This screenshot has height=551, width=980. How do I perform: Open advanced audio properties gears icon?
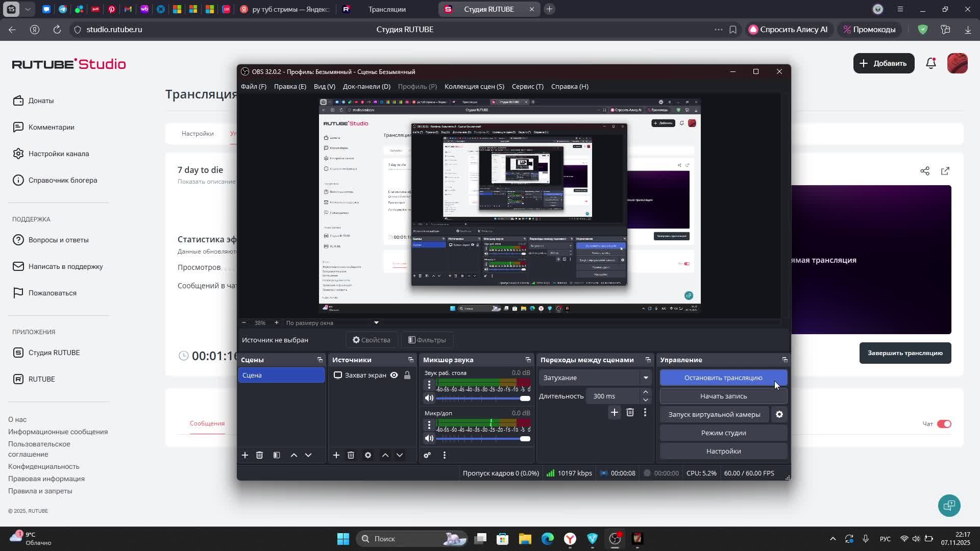coord(427,455)
